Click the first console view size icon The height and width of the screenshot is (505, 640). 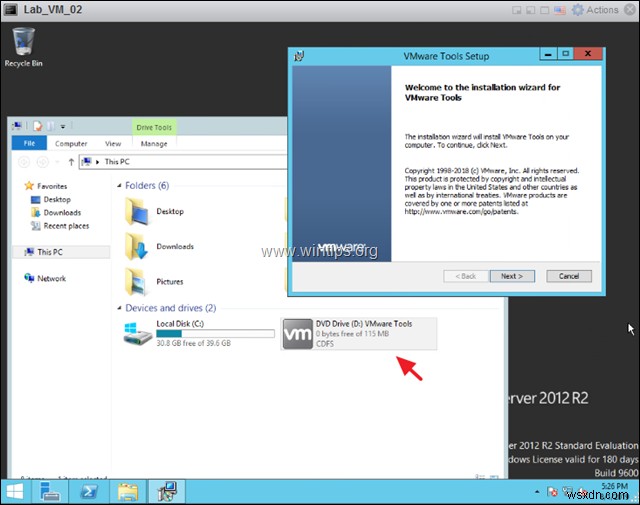[516, 10]
